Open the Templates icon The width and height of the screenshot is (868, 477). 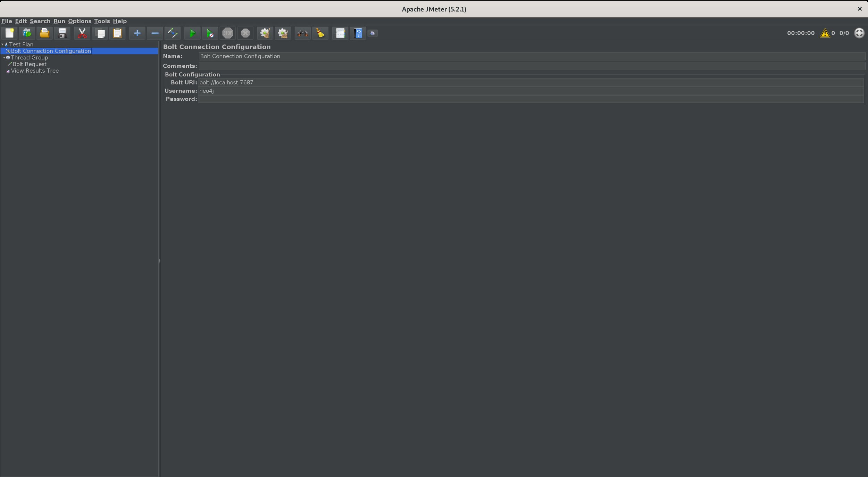tap(27, 33)
